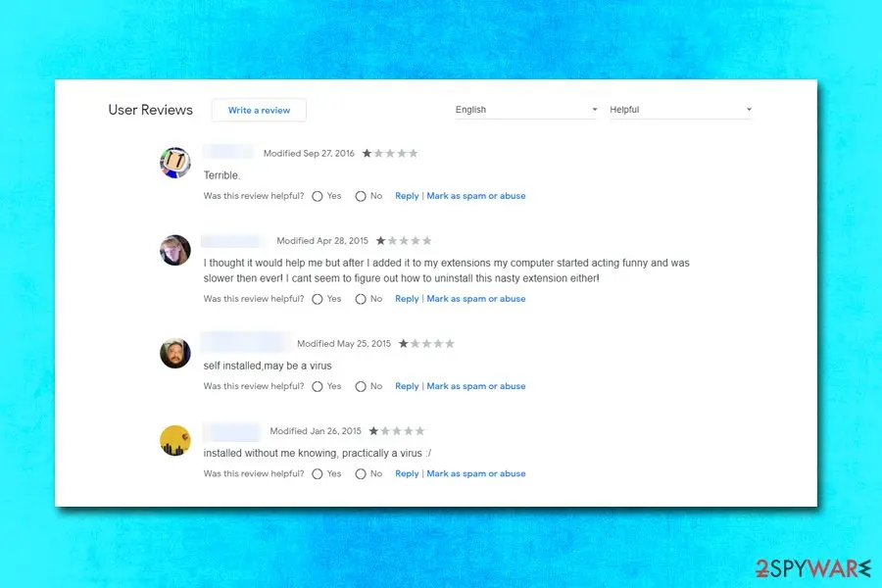
Task: Click the star rating of the May 25, 2015 review
Action: coord(426,344)
